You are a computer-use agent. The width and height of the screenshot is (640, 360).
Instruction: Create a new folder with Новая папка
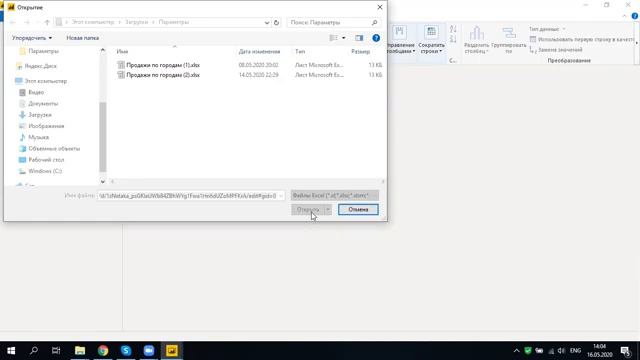[x=82, y=38]
